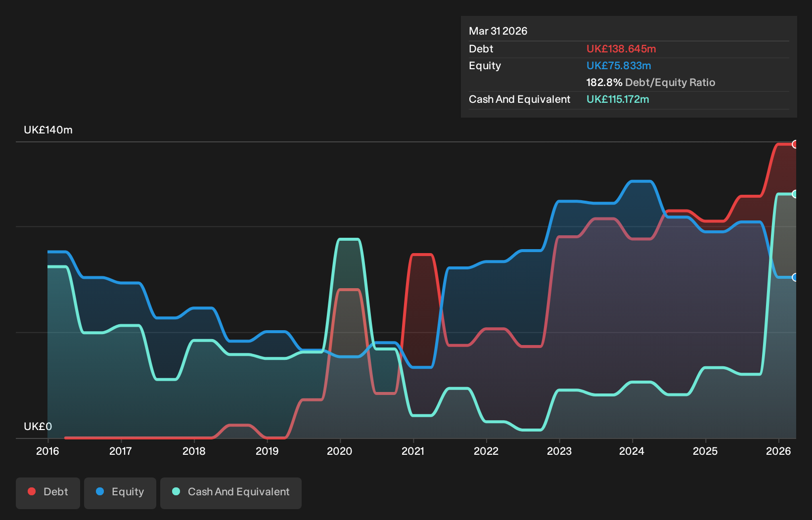Click the UK£75.833m equity value
The image size is (812, 520).
click(x=619, y=66)
